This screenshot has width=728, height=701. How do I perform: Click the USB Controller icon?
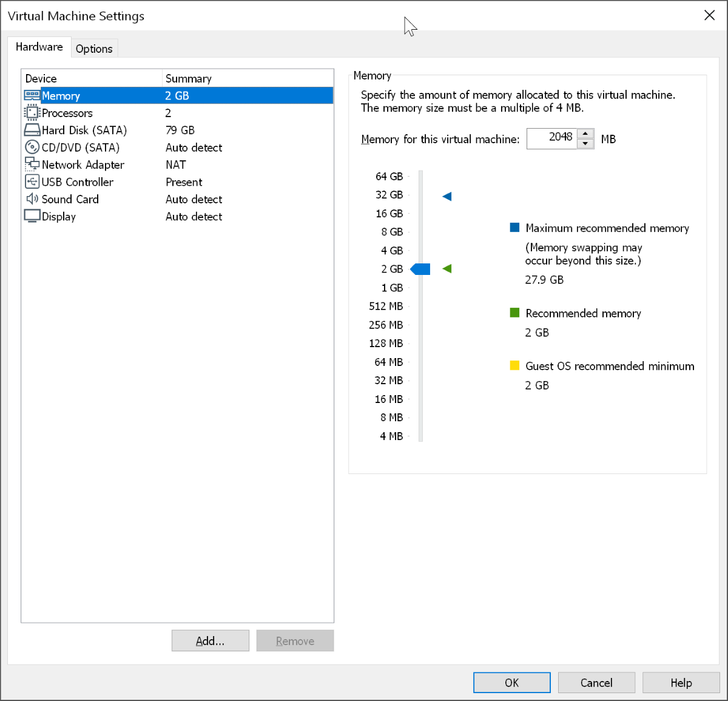pyautogui.click(x=32, y=182)
